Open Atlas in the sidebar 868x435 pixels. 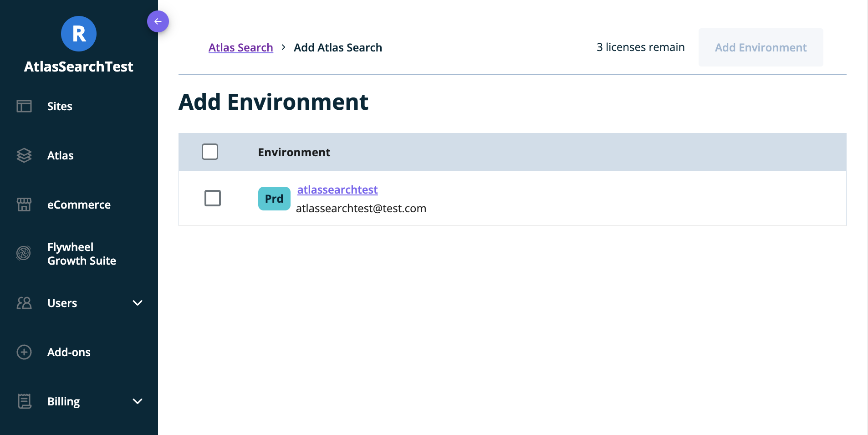tap(61, 155)
